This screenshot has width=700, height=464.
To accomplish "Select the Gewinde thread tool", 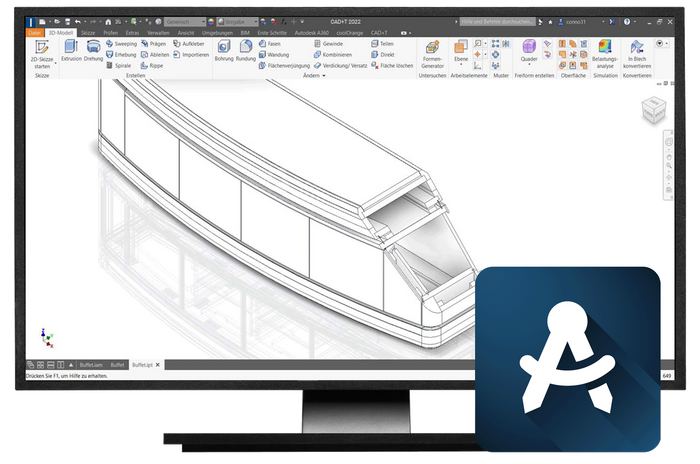I will tap(329, 44).
